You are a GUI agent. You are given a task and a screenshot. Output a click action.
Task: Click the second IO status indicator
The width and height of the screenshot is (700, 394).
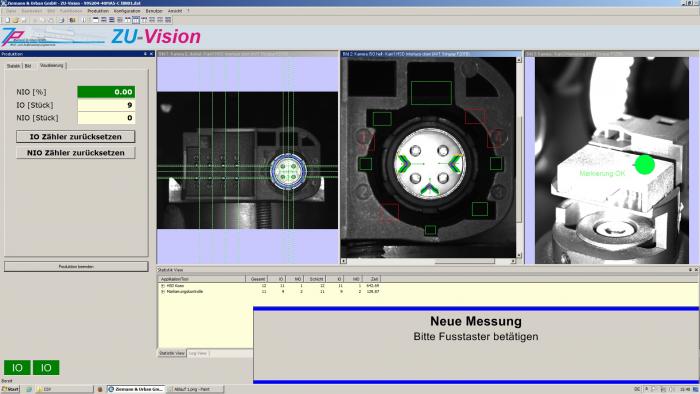(46, 368)
